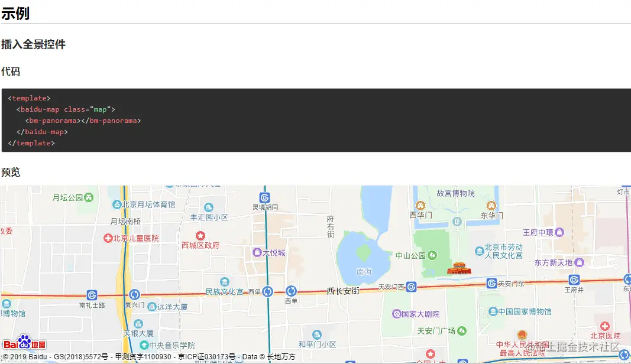Click the 国家大剧院 theater icon
Viewport: 631px width, 364px height.
click(396, 314)
